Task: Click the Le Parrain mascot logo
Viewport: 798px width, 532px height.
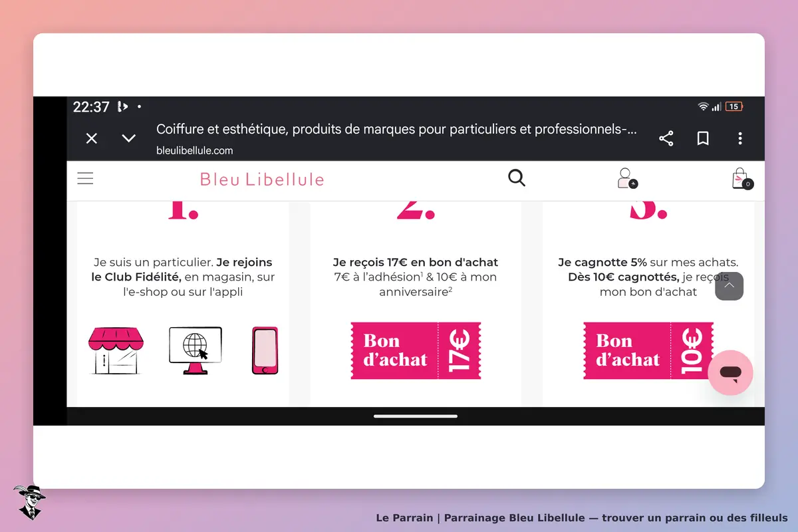Action: point(29,502)
